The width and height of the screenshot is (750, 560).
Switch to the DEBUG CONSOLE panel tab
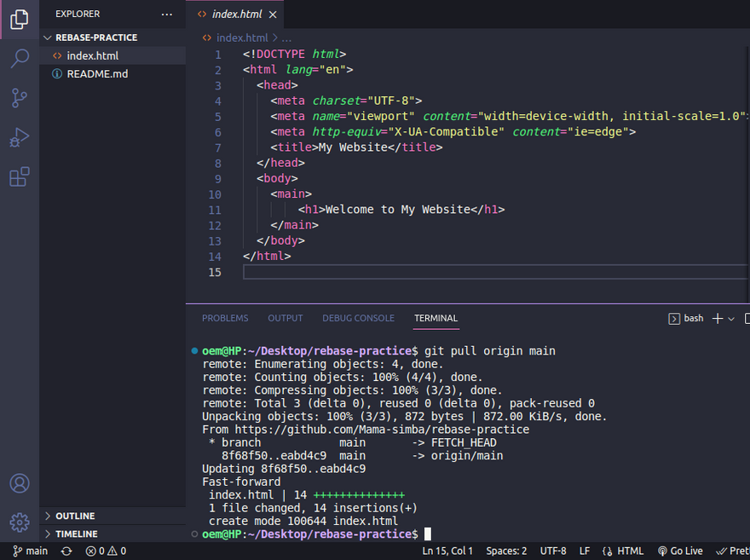click(358, 318)
